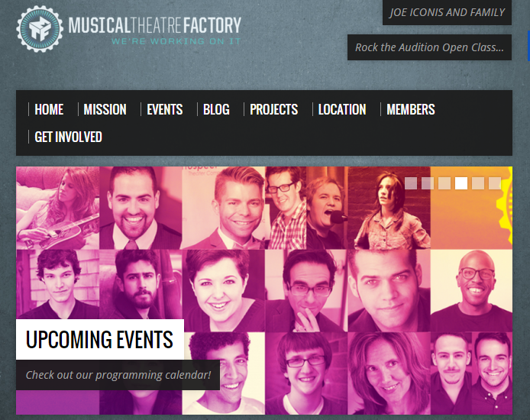This screenshot has height=420, width=530.
Task: Click the Upcoming Events banner title
Action: (x=100, y=339)
